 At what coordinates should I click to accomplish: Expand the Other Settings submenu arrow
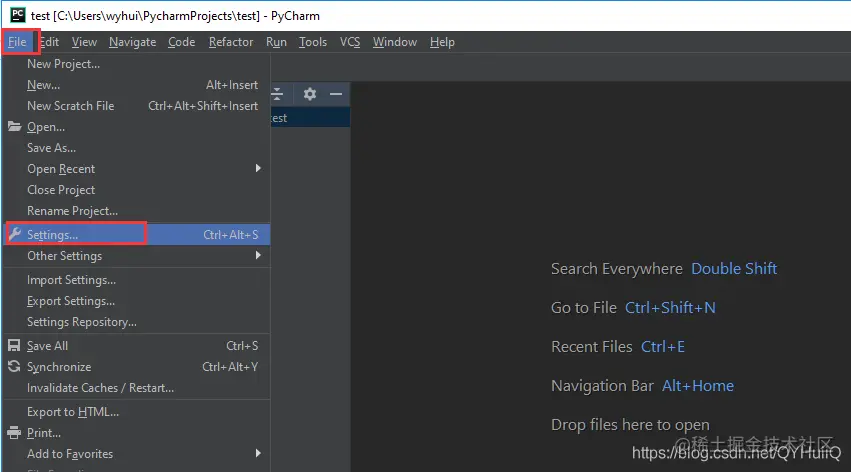(258, 256)
